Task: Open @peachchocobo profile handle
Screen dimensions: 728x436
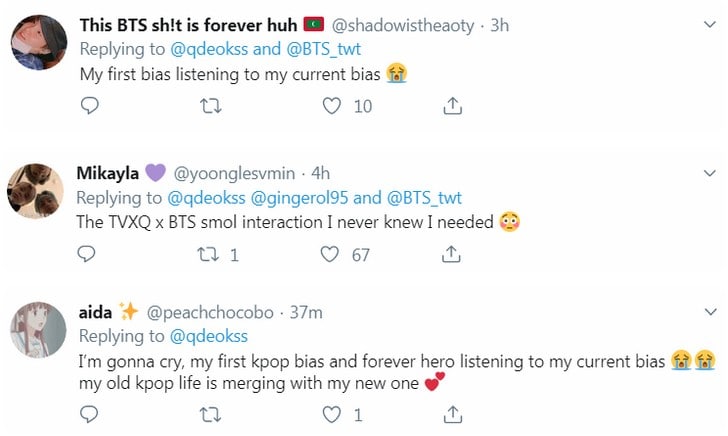Action: pyautogui.click(x=207, y=312)
